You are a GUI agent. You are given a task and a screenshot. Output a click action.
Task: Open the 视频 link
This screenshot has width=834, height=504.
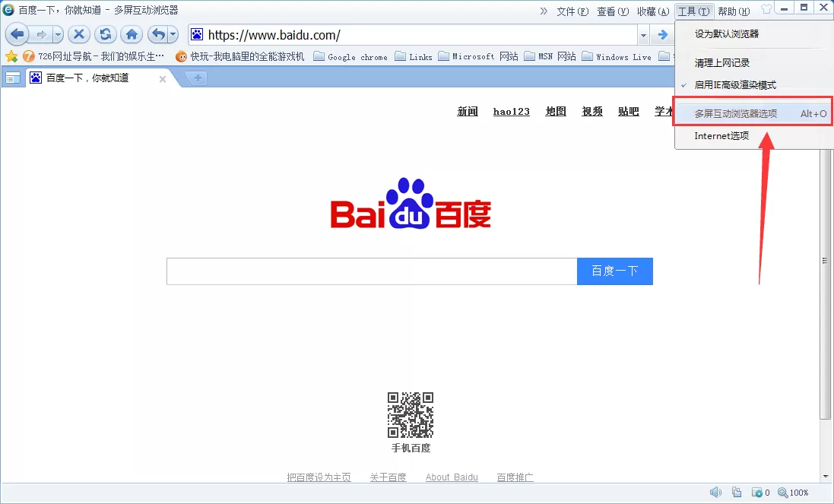point(592,111)
